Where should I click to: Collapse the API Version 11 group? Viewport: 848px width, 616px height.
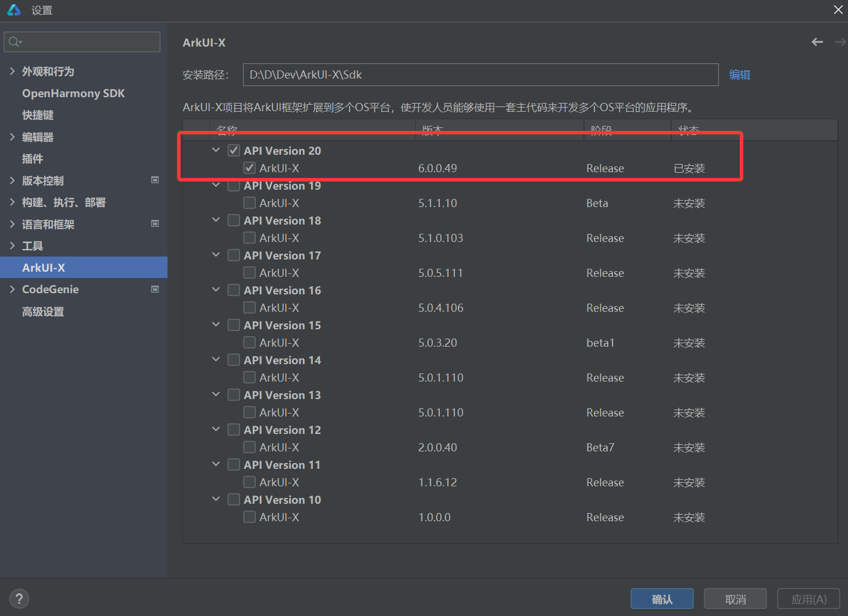pyautogui.click(x=216, y=464)
